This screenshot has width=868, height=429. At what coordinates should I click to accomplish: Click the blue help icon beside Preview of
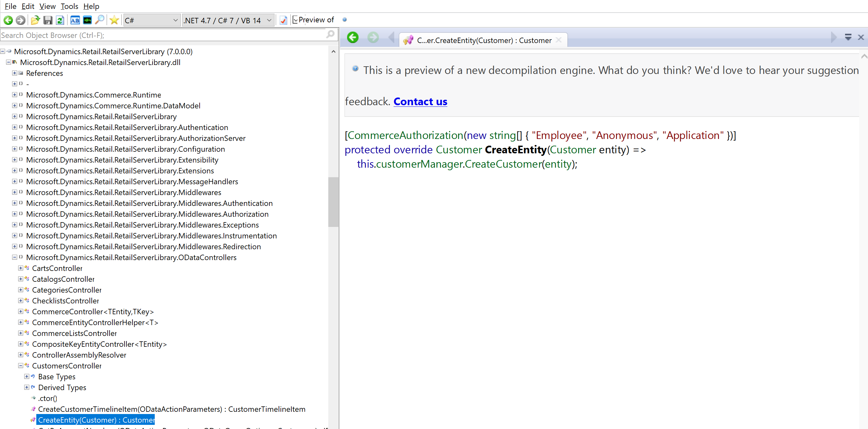coord(345,19)
